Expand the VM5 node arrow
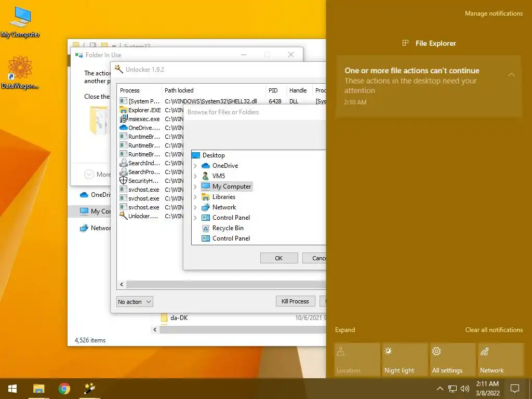 point(195,176)
